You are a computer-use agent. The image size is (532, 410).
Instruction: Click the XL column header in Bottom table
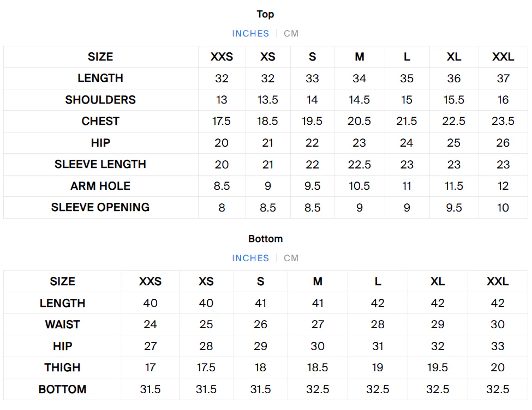(x=438, y=281)
